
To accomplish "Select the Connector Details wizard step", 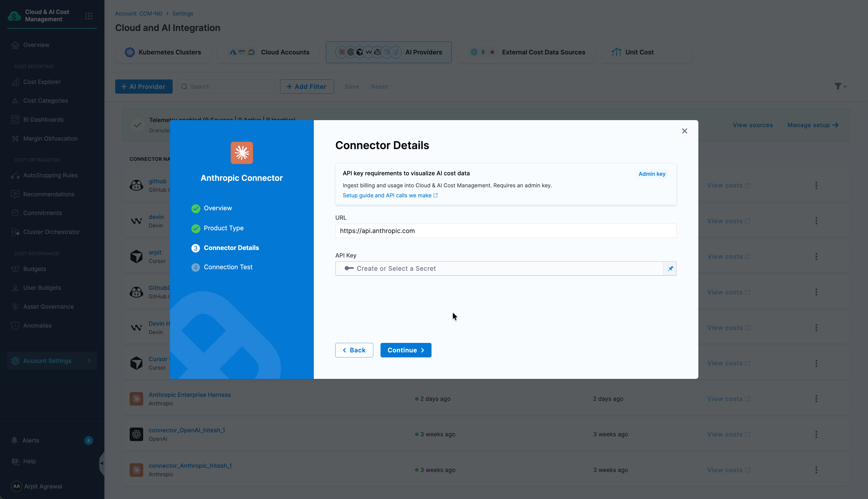I will click(225, 248).
